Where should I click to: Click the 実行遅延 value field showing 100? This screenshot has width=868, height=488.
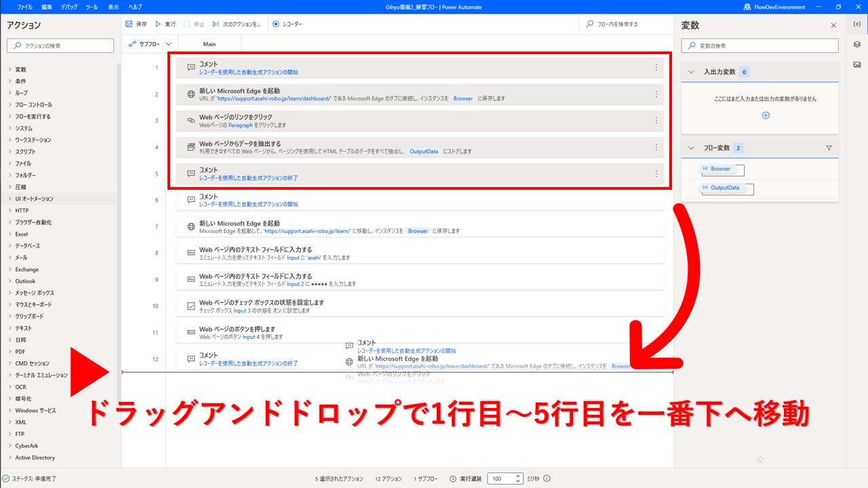pyautogui.click(x=501, y=479)
